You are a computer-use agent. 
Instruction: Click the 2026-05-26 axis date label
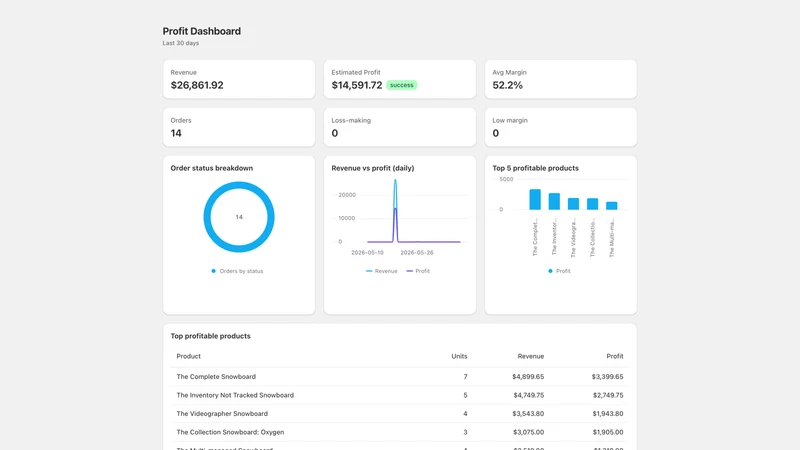(417, 253)
